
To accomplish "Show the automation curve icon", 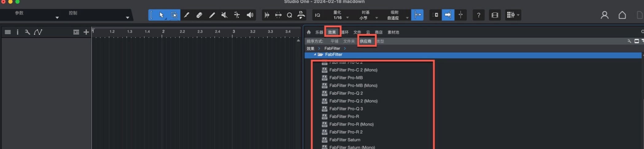I will [x=38, y=32].
